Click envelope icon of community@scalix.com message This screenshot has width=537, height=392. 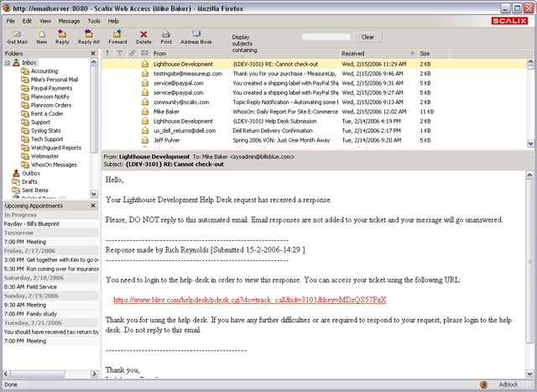(x=145, y=102)
